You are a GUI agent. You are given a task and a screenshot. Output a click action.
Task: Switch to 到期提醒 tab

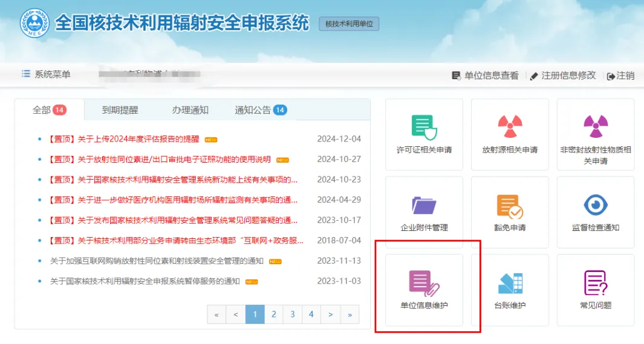(120, 110)
